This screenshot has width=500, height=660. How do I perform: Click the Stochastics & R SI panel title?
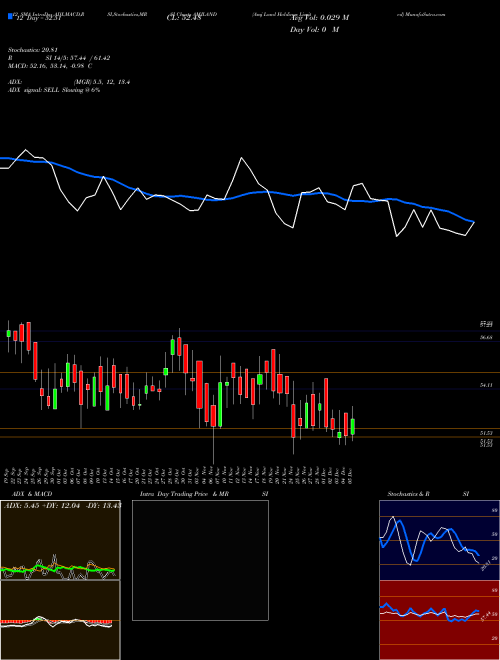coord(428,494)
